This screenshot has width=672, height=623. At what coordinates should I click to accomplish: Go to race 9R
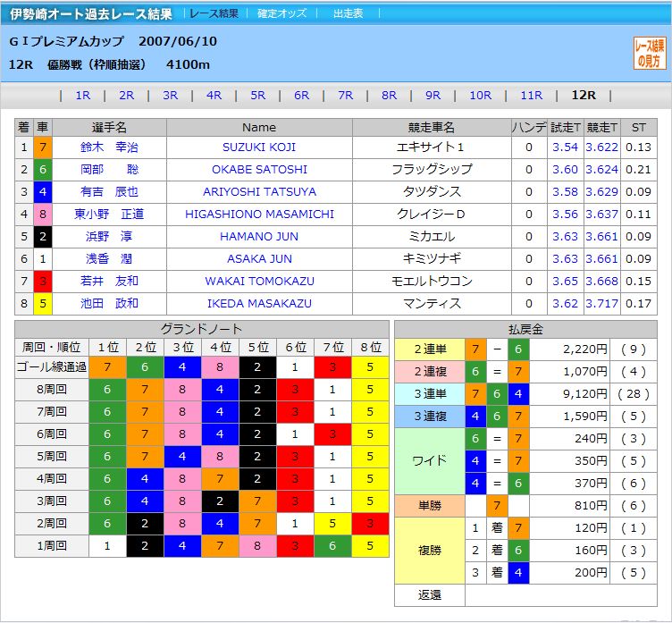click(433, 95)
